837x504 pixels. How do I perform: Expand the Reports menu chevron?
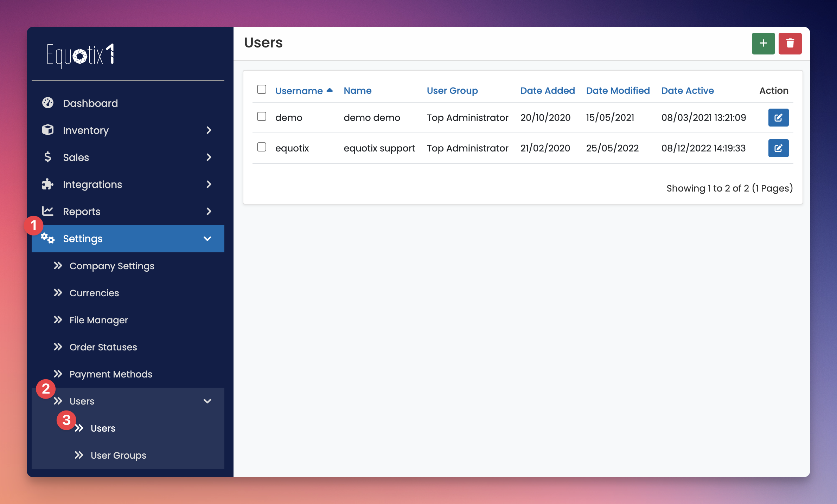[209, 211]
